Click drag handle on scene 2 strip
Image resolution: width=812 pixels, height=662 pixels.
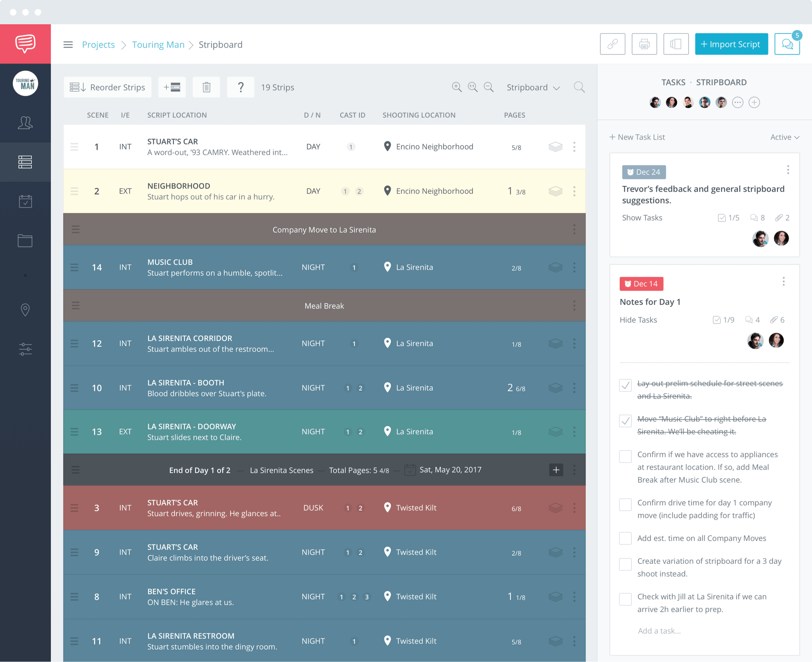point(74,191)
